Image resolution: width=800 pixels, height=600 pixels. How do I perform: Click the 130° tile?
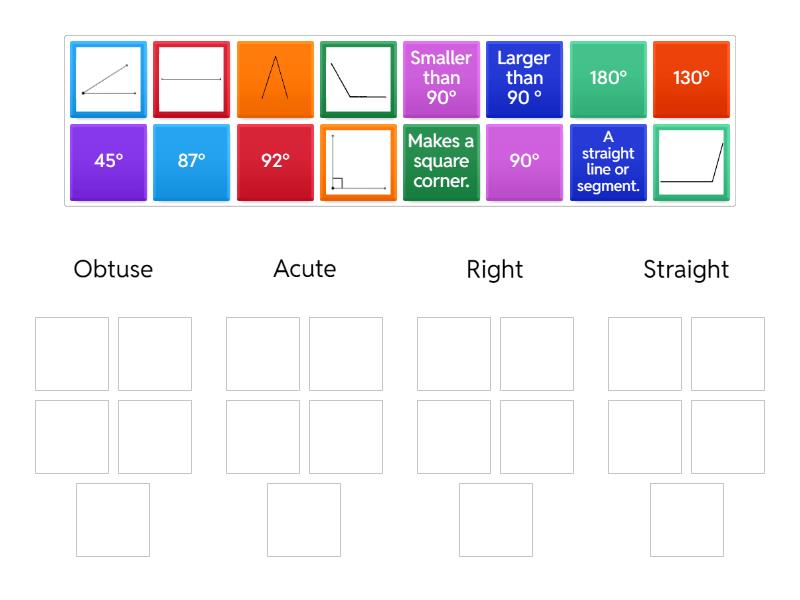point(691,79)
